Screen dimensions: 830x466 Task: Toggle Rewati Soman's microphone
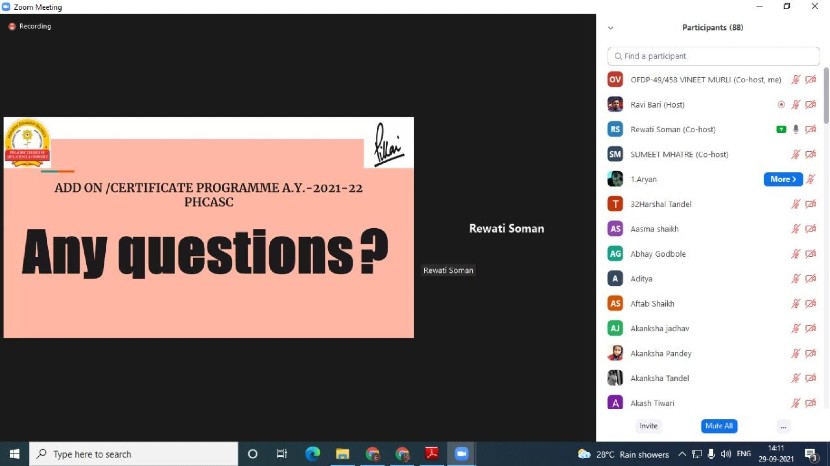point(796,129)
